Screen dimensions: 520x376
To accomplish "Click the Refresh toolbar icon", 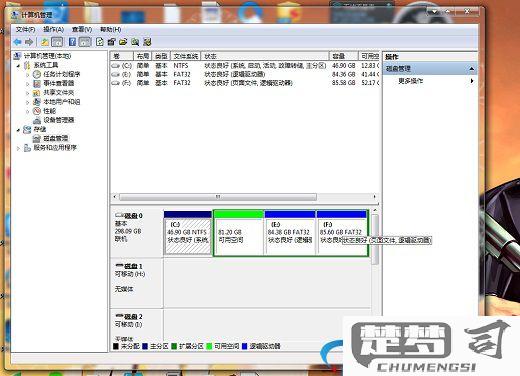I will point(99,42).
